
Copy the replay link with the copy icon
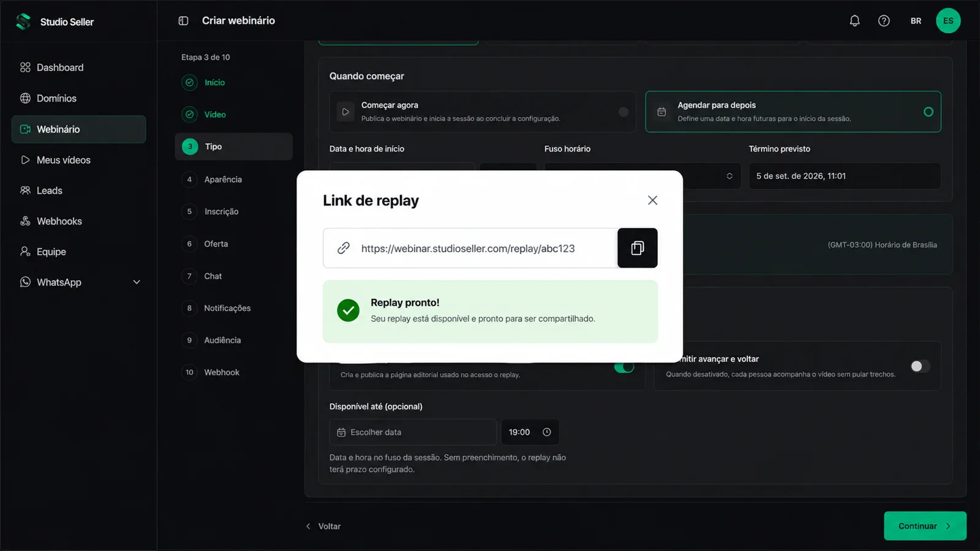pyautogui.click(x=638, y=248)
